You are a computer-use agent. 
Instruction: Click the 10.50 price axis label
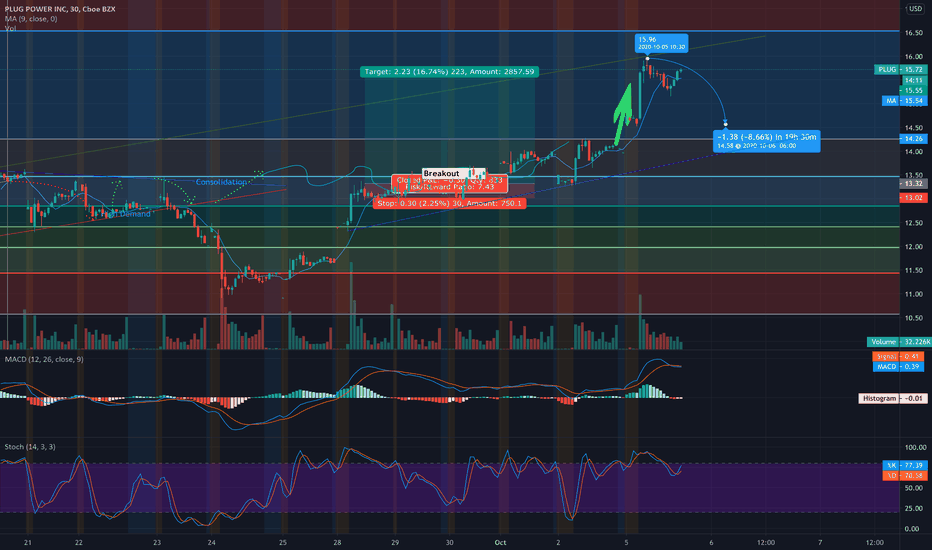coord(914,318)
